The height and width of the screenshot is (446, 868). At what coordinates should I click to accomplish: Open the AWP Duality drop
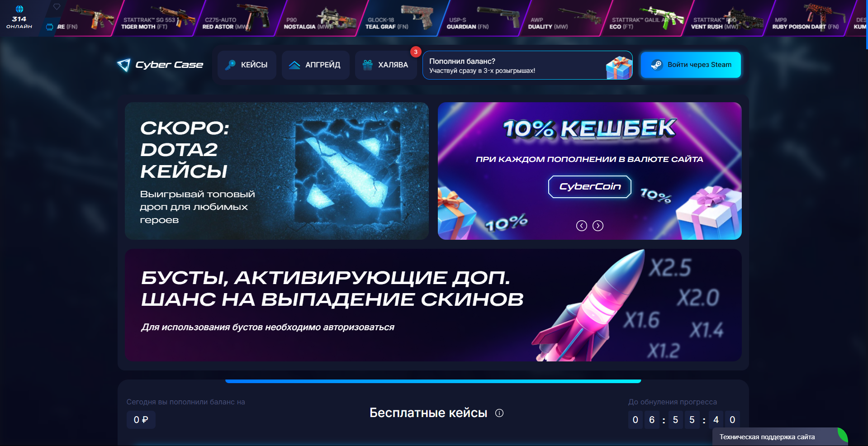pyautogui.click(x=564, y=18)
